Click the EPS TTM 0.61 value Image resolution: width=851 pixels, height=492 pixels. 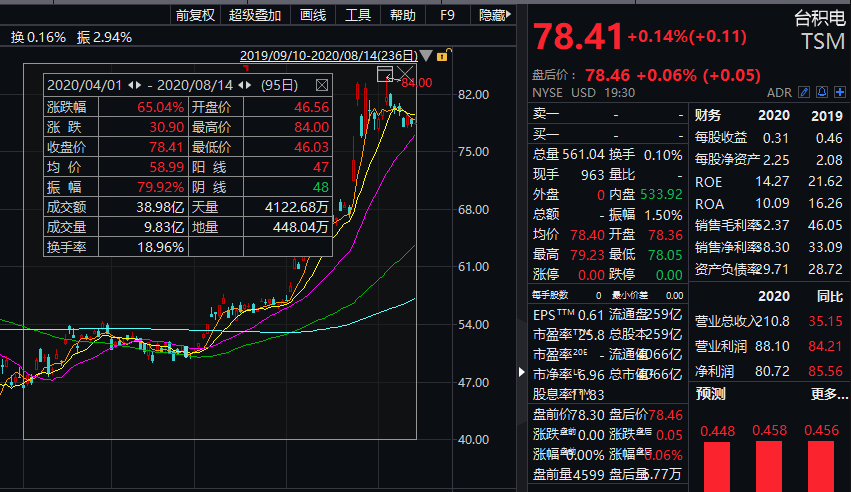tap(591, 315)
